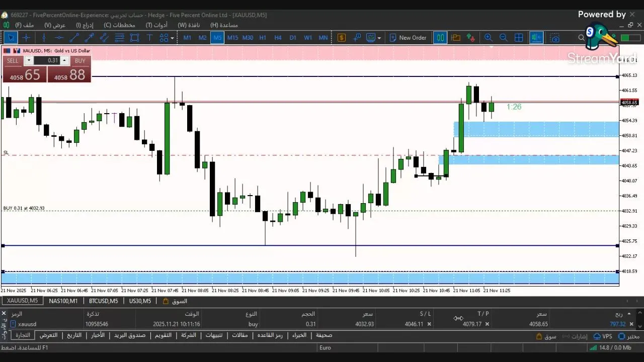
Task: Select the trendline drawing tool
Action: click(74, 38)
